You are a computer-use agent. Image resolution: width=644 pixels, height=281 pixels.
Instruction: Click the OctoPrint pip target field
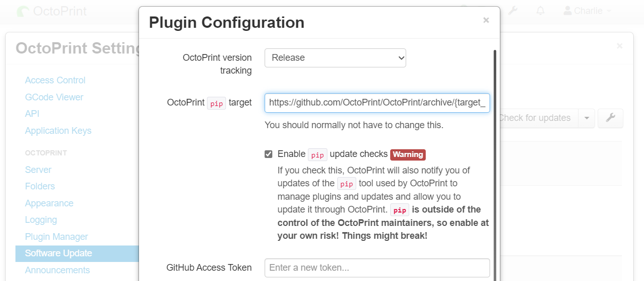pyautogui.click(x=377, y=103)
